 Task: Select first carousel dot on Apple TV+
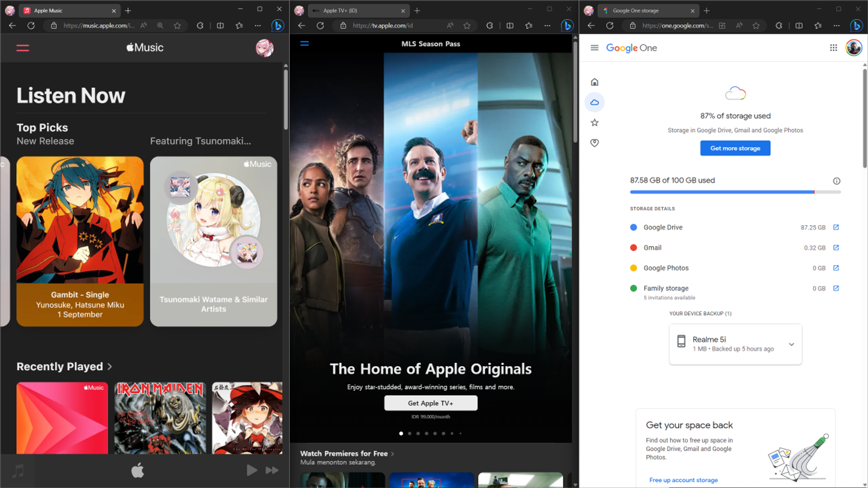pos(401,433)
